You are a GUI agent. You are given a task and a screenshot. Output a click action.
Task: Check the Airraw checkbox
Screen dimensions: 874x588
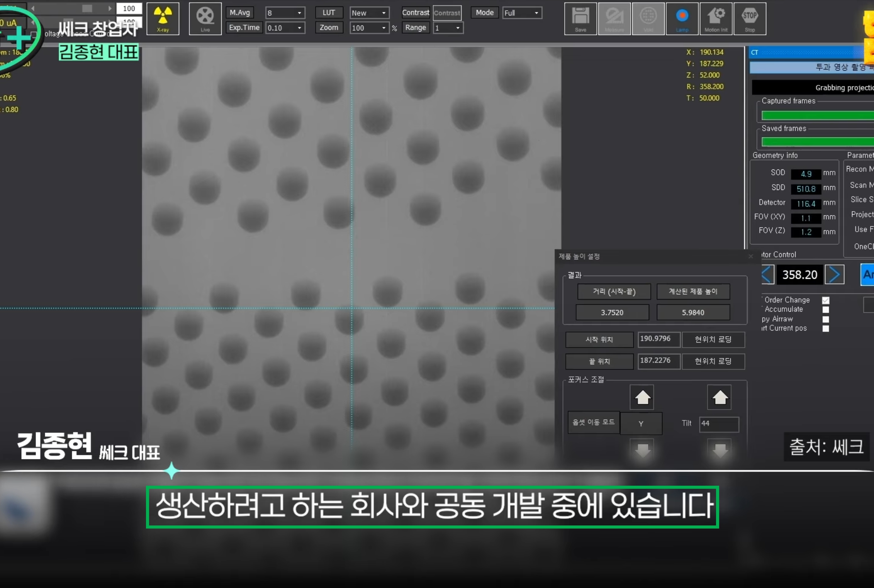826,319
